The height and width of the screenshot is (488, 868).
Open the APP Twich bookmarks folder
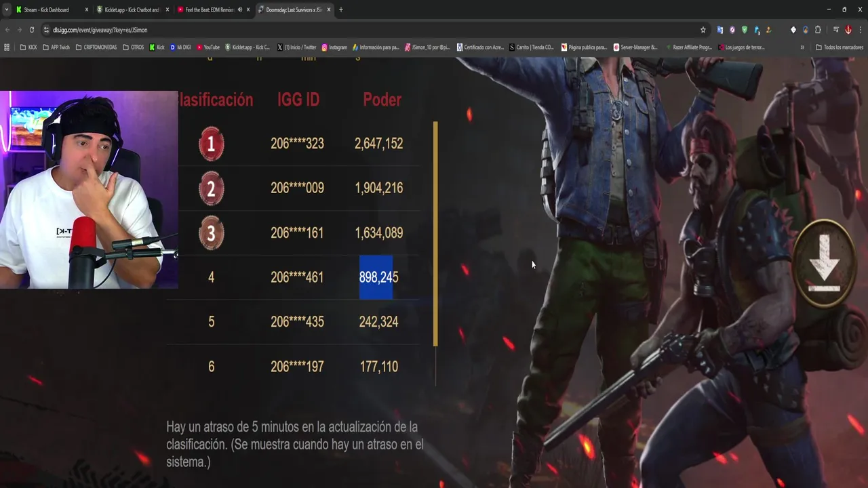pos(56,47)
